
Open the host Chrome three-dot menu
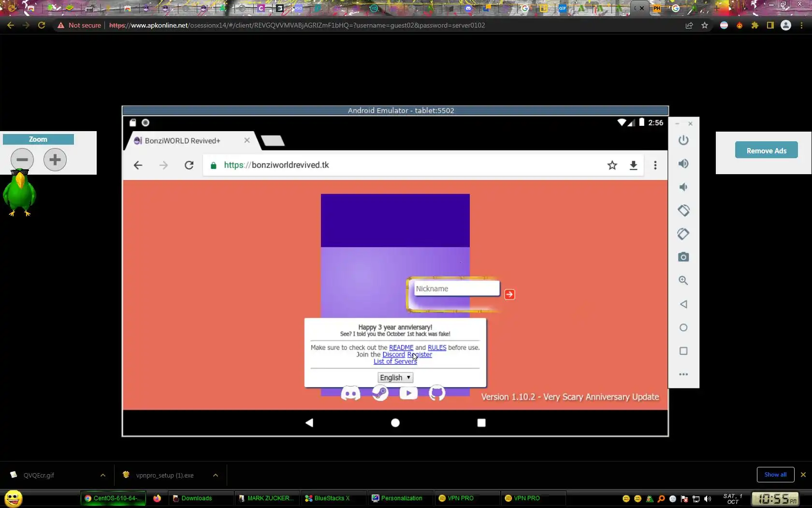coord(802,25)
